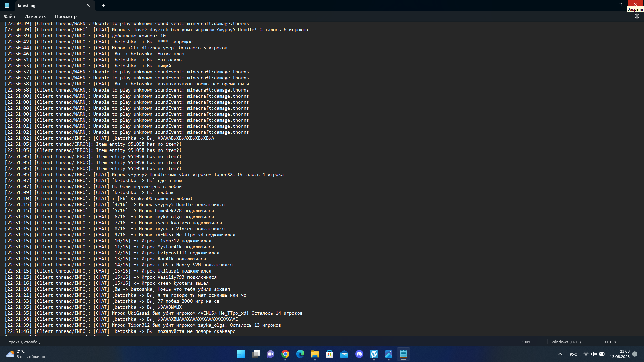Click line 'Игрок tvlprostiii подключился'
Image resolution: width=644 pixels, height=362 pixels.
pyautogui.click(x=112, y=253)
